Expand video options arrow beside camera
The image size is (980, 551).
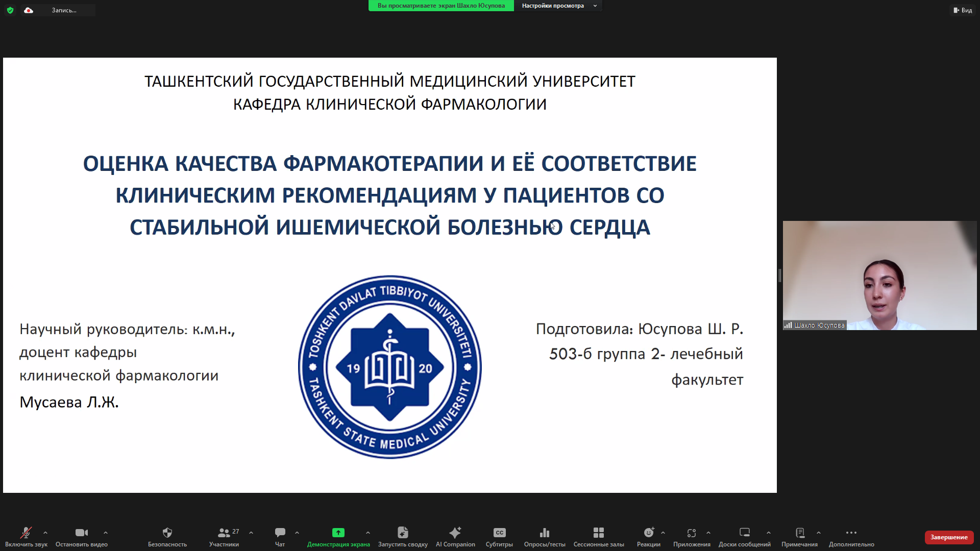pyautogui.click(x=106, y=533)
